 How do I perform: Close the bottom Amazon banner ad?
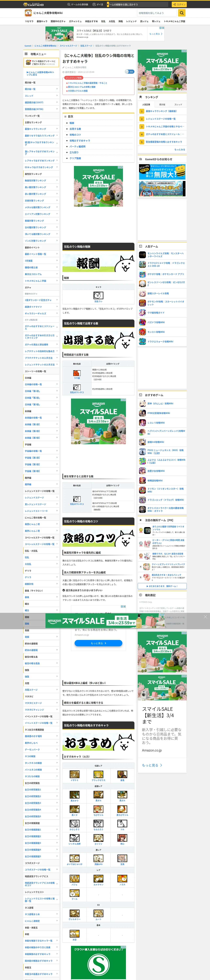click(x=205, y=617)
